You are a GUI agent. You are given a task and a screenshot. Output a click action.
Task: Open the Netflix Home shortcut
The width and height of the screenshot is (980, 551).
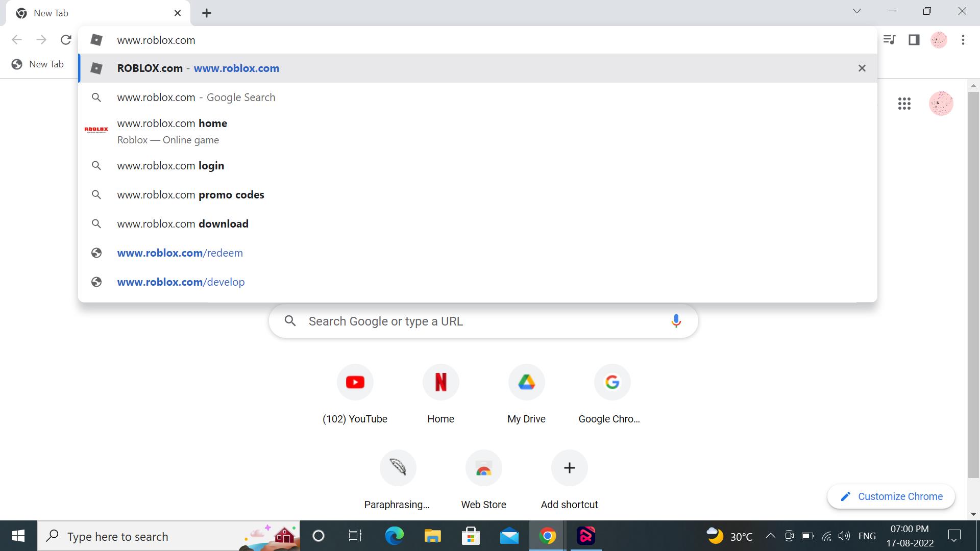441,394
